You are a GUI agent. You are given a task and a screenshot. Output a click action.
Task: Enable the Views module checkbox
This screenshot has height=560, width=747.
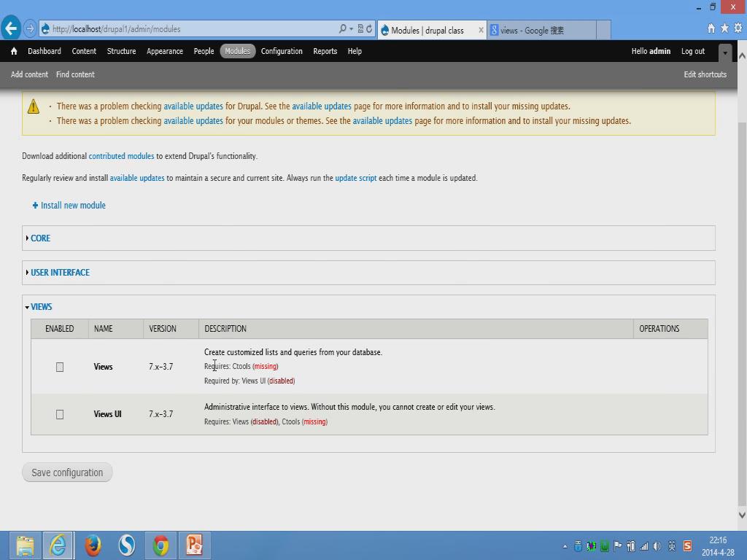pyautogui.click(x=60, y=367)
